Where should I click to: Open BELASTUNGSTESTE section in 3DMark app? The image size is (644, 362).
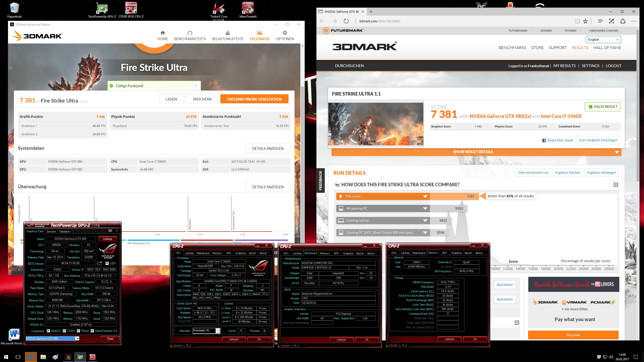pos(228,36)
